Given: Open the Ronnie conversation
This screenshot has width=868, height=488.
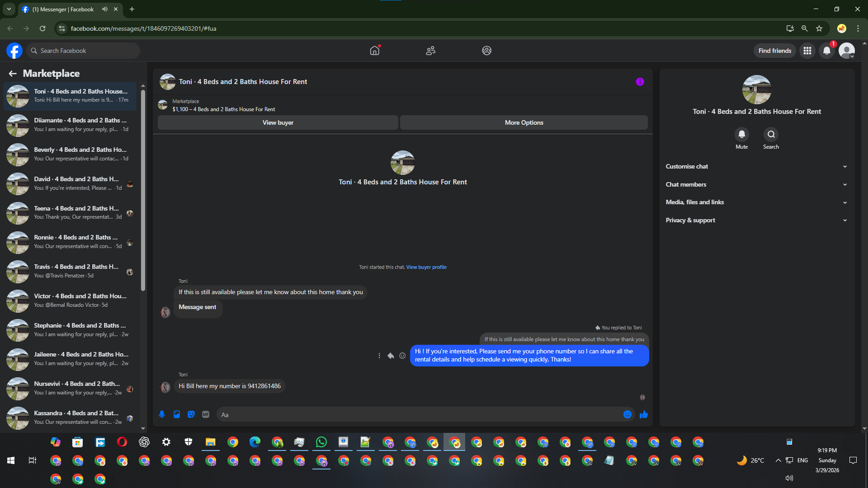Looking at the screenshot, I should click(x=70, y=242).
